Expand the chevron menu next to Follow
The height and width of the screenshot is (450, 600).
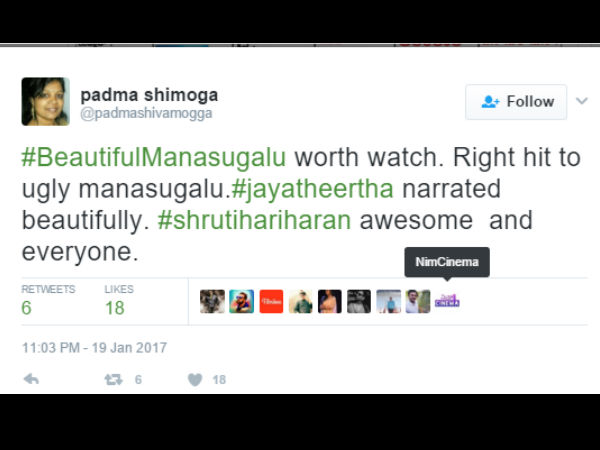click(x=582, y=101)
